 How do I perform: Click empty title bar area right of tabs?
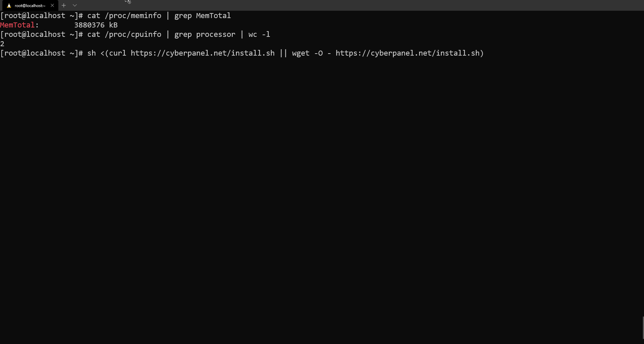335,5
